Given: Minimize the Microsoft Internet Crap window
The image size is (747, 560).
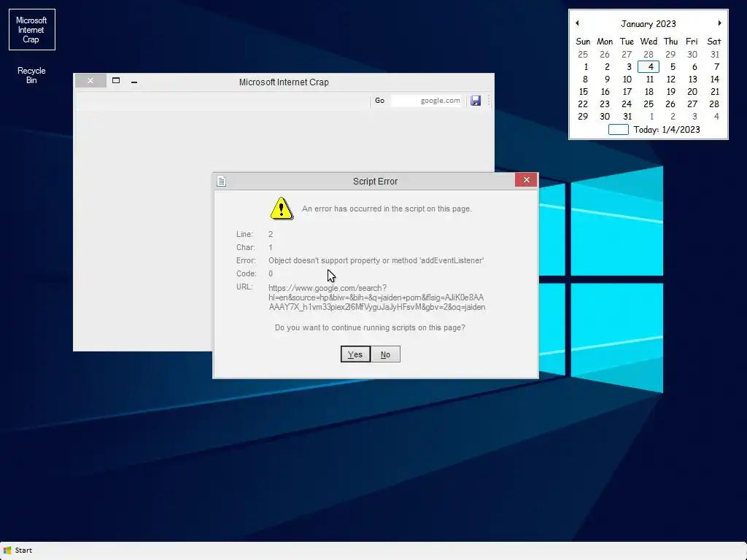Looking at the screenshot, I should tap(134, 82).
